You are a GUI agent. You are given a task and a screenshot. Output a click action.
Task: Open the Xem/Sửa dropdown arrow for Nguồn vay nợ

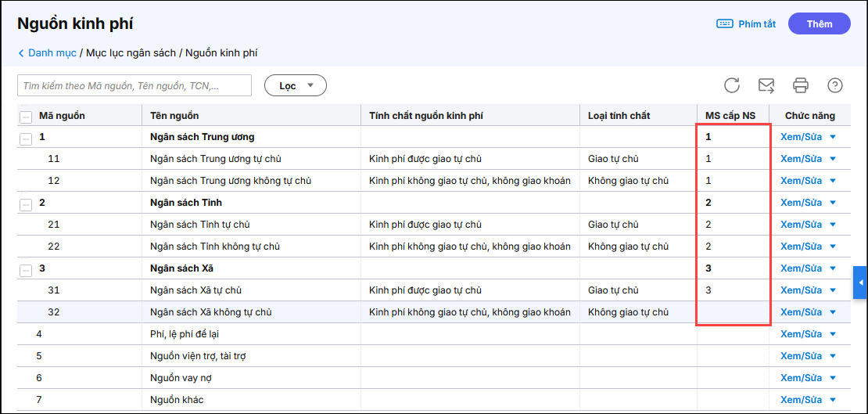[834, 378]
